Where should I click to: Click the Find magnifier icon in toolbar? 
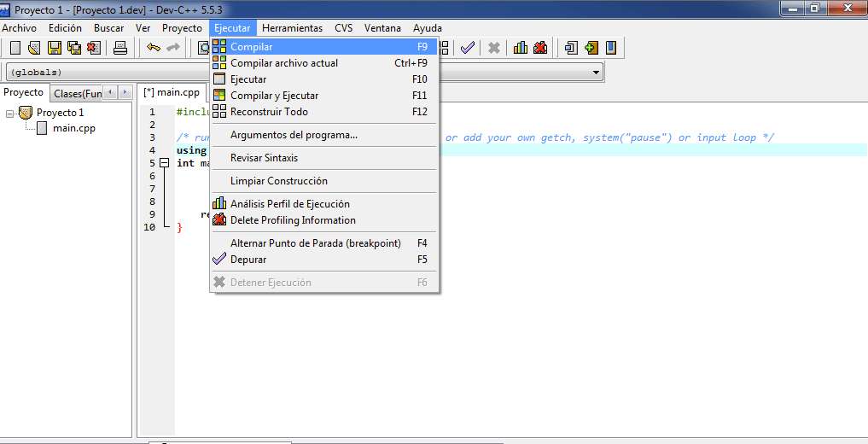tap(204, 48)
